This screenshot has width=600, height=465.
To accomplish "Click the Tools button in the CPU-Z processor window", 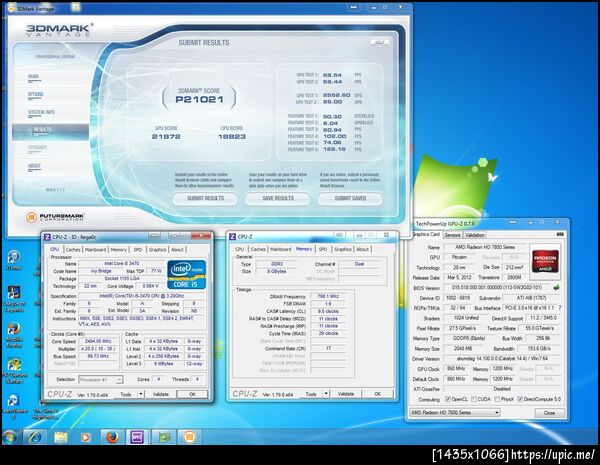I will (x=126, y=394).
